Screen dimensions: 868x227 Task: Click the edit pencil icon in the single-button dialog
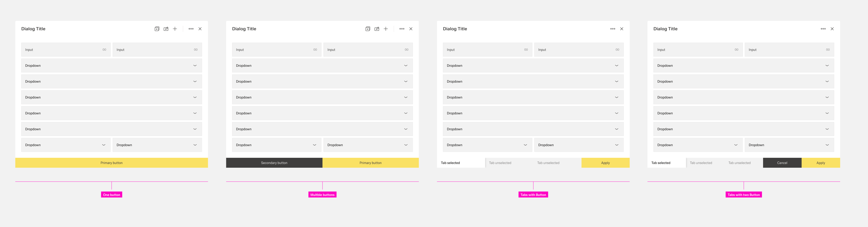(x=166, y=29)
